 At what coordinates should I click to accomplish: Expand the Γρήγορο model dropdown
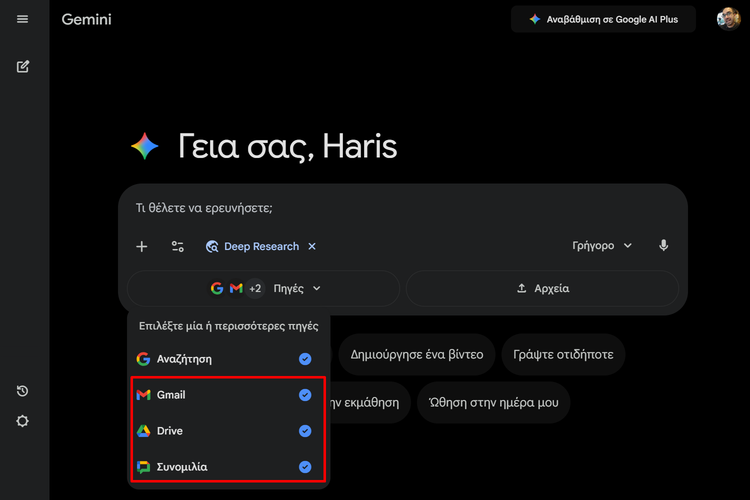point(602,246)
